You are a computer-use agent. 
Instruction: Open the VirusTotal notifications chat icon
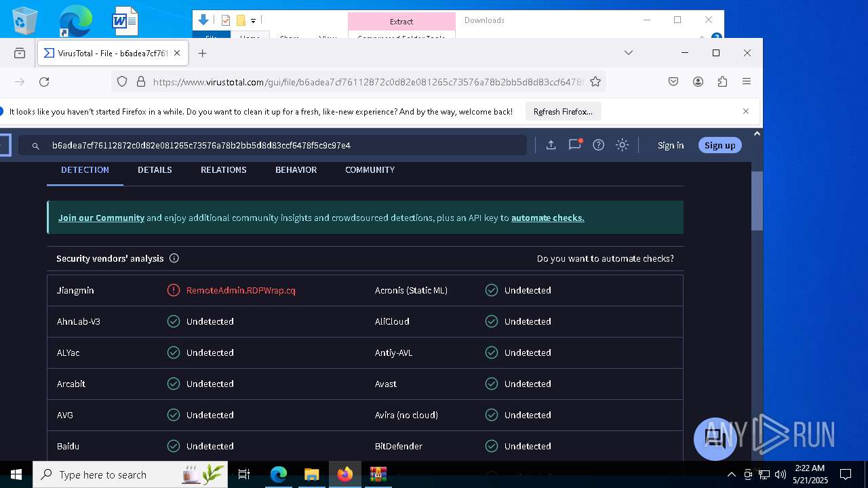click(x=575, y=144)
